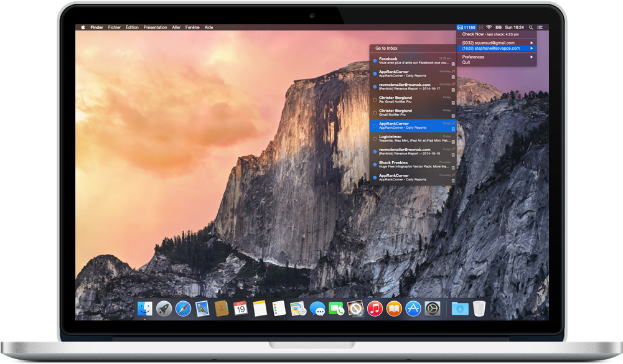This screenshot has height=364, width=623.
Task: Delete the Facebook email with its trash icon
Action: pyautogui.click(x=453, y=63)
